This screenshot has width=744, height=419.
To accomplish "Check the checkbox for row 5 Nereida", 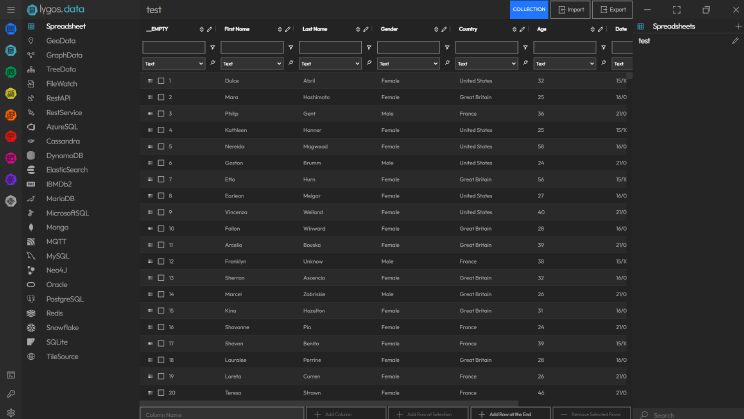I will click(x=161, y=147).
